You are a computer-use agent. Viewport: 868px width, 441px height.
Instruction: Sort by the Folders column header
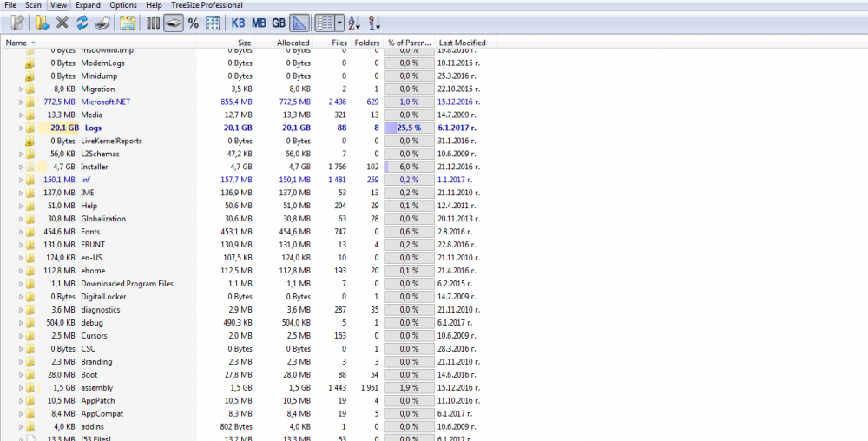(366, 43)
